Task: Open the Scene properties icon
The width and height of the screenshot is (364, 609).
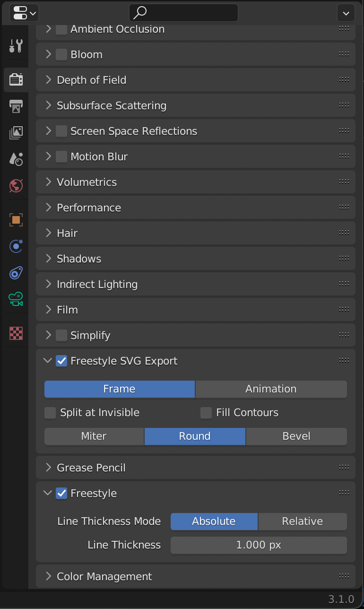Action: 16,159
